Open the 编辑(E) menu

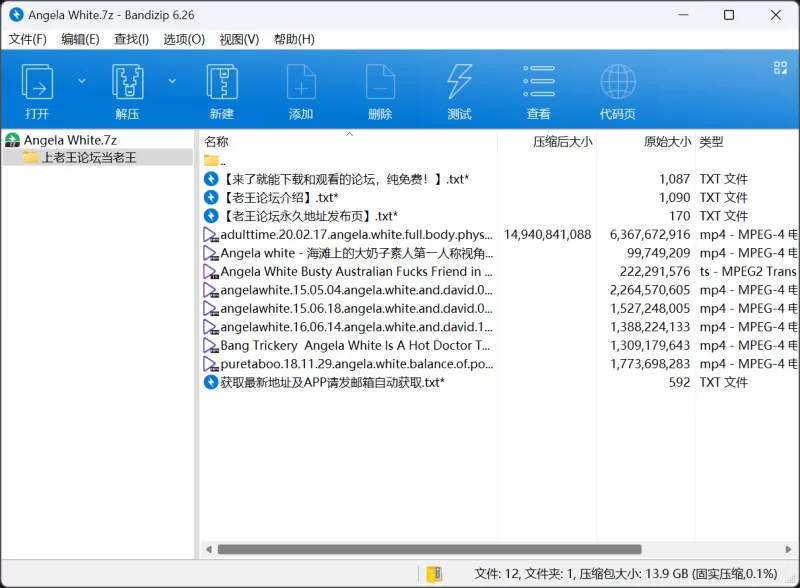coord(80,39)
